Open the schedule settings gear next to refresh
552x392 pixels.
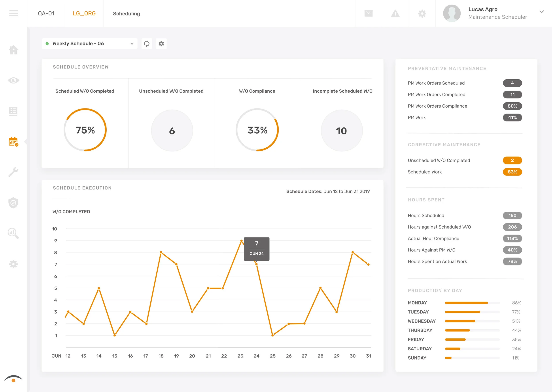tap(161, 44)
